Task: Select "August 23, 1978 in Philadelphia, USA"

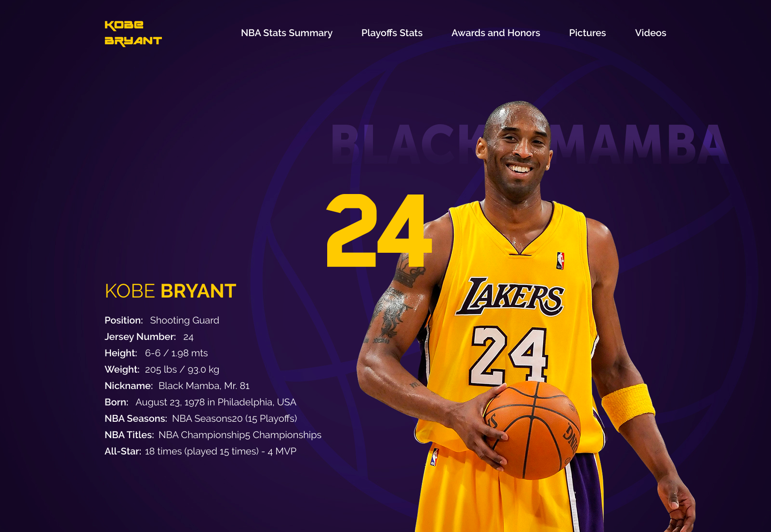Action: [216, 402]
